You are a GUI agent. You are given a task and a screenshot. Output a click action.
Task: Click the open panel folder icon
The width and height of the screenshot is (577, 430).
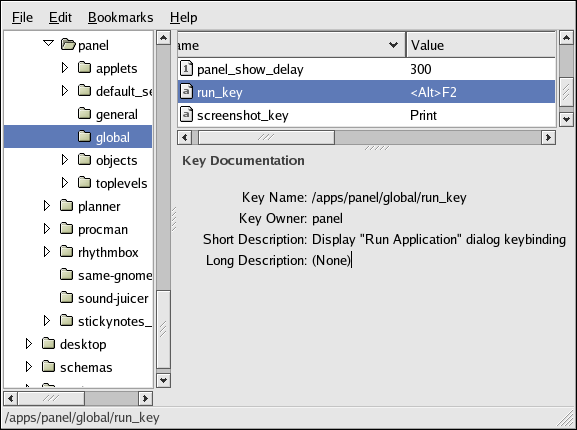tap(68, 45)
